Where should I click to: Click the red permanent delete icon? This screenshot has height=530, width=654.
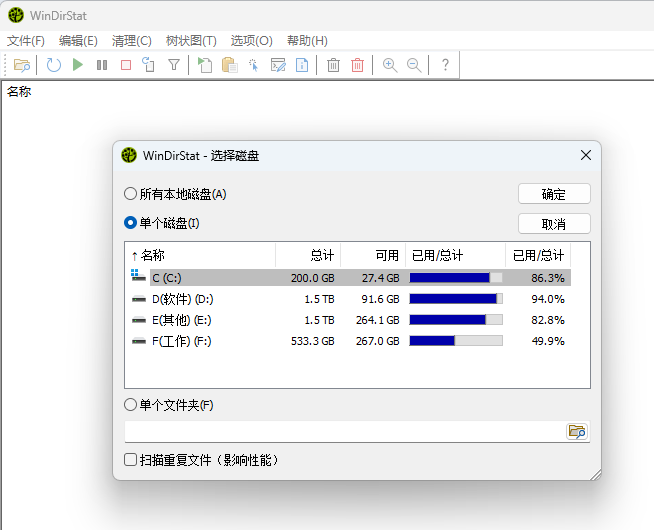point(357,65)
